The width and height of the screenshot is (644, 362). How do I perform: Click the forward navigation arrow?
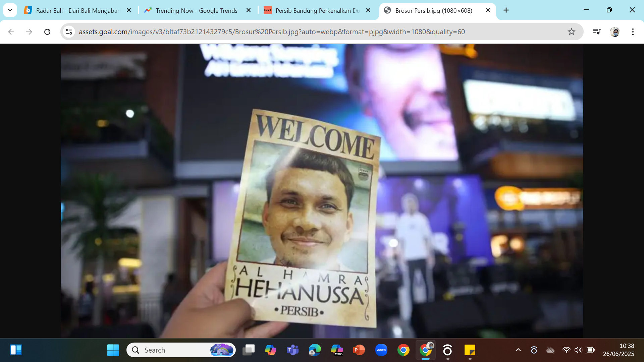29,32
